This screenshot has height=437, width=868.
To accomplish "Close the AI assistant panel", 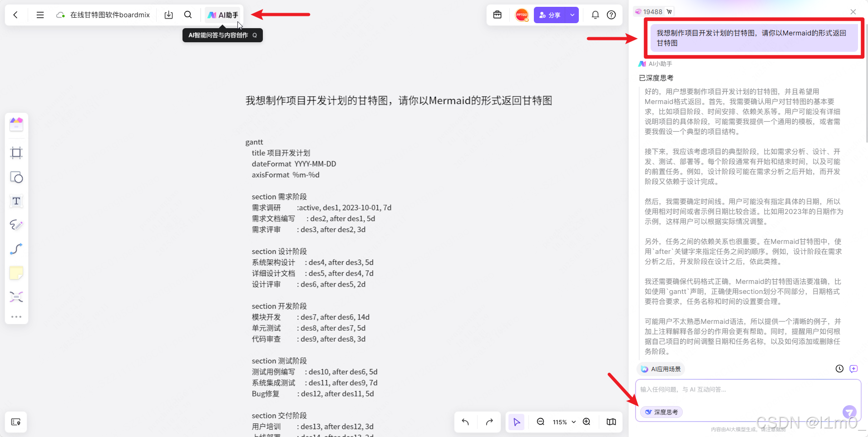I will click(x=853, y=12).
